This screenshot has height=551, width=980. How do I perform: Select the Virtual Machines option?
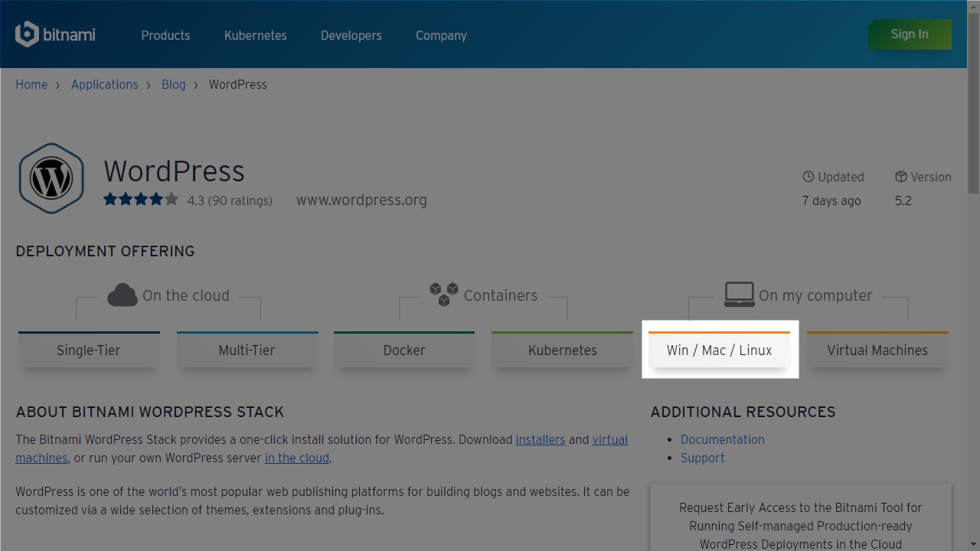[x=877, y=350]
